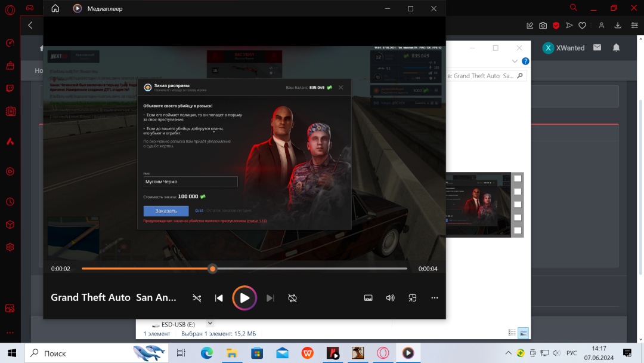Open Aria AI in the sidebar
644x363 pixels.
10,142
